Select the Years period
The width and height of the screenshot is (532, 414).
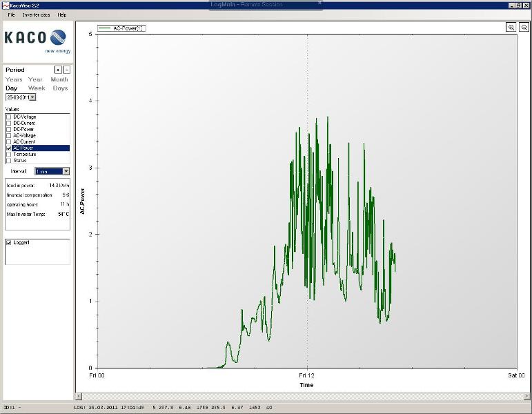pyautogui.click(x=14, y=79)
